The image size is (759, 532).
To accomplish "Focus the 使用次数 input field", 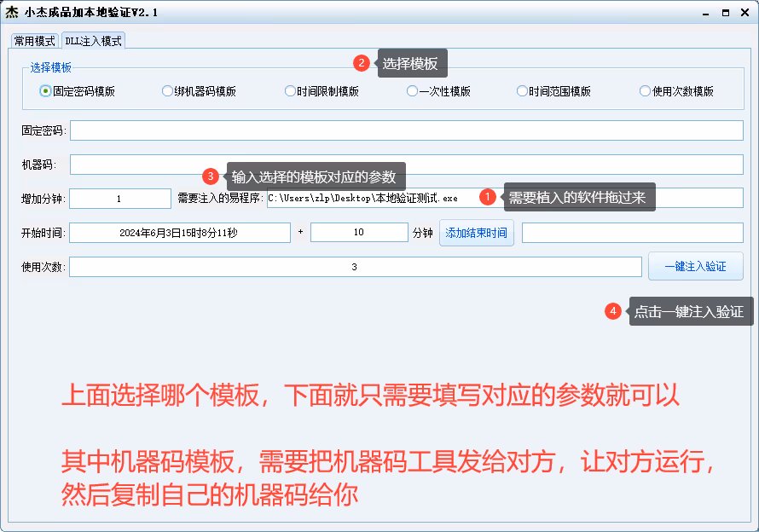I will click(355, 267).
